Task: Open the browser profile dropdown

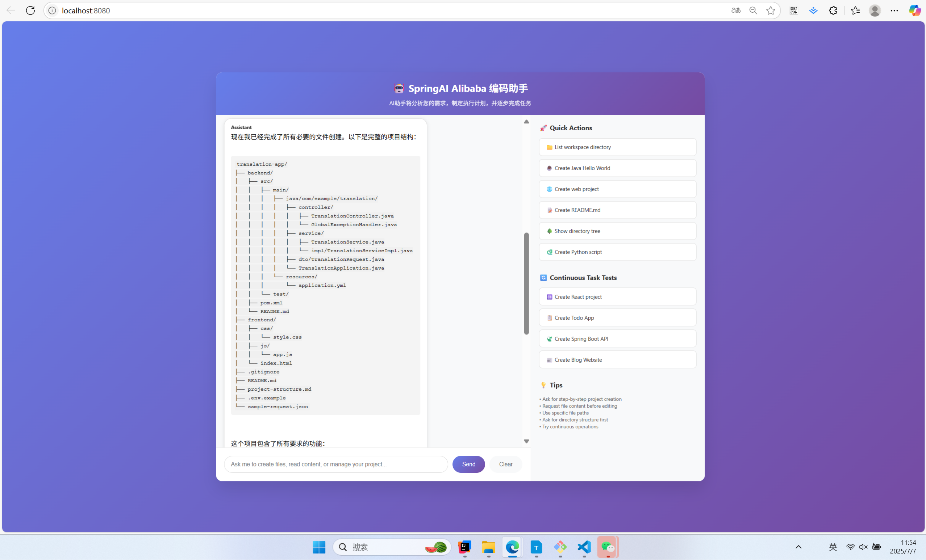Action: (875, 10)
